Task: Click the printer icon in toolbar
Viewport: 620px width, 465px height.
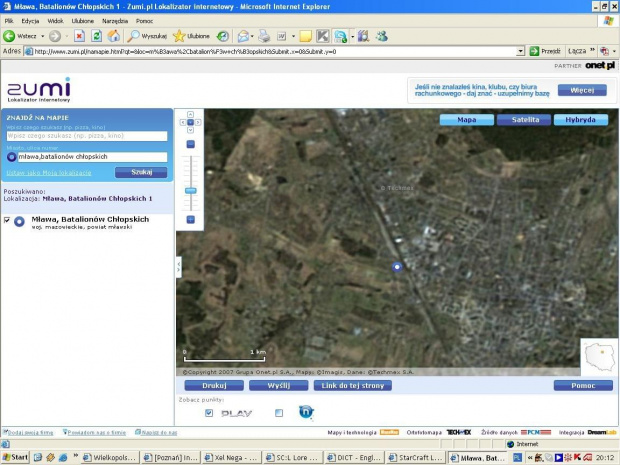Action: click(x=264, y=36)
